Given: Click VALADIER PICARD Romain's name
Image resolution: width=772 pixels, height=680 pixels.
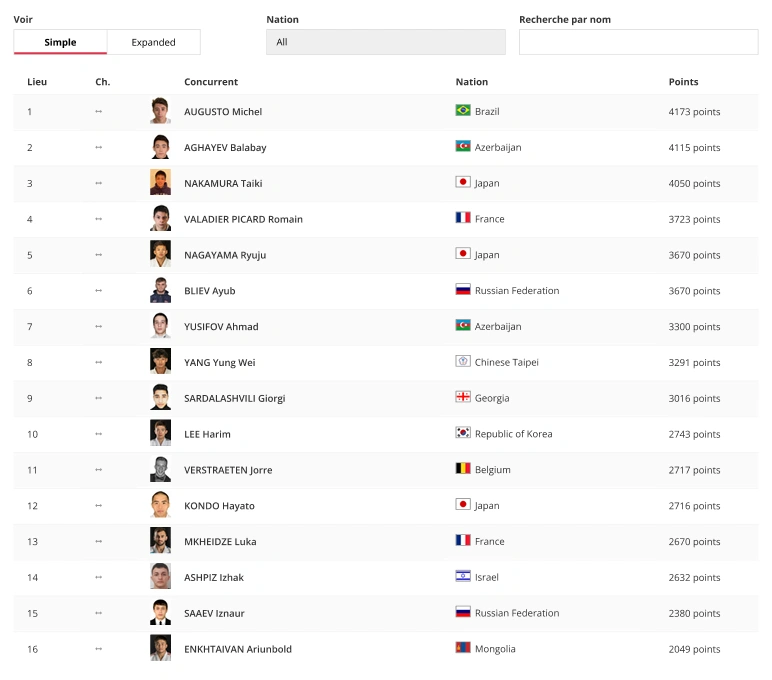Looking at the screenshot, I should (243, 220).
